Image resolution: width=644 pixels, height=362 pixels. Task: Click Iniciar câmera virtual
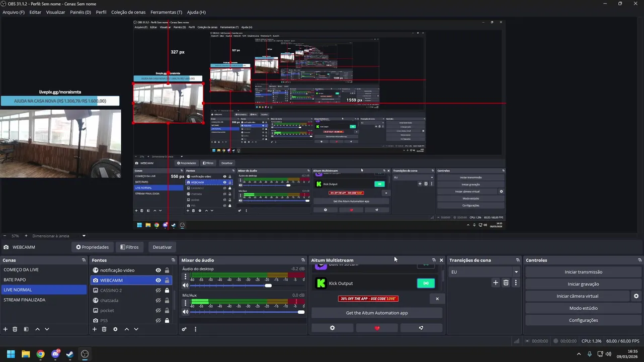578,296
